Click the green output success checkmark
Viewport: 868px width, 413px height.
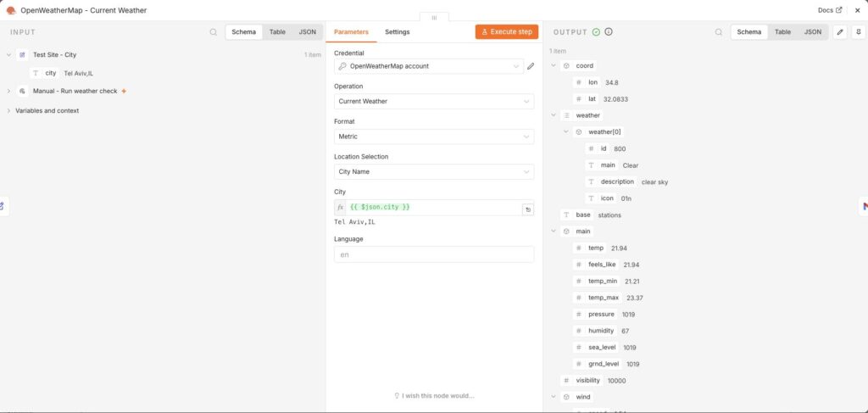coord(596,32)
